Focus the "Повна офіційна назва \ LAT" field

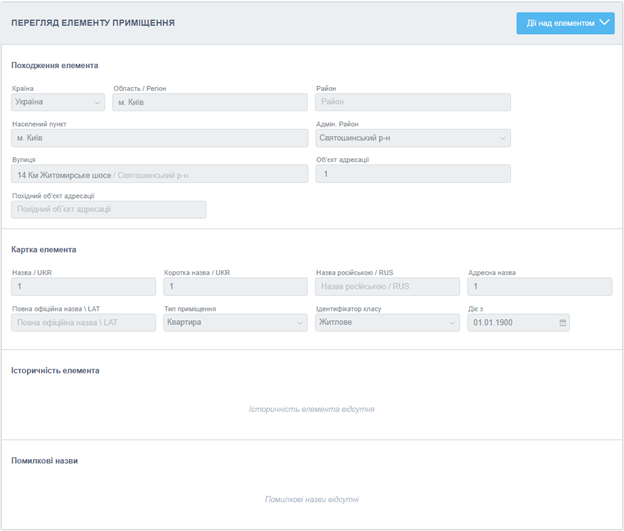tap(83, 323)
